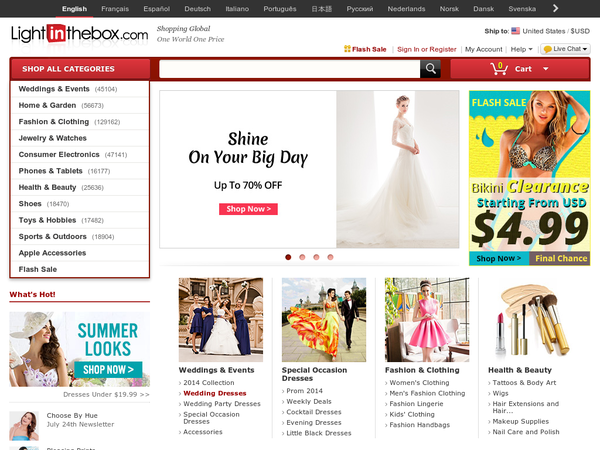This screenshot has height=450, width=600.
Task: Open Weddings & Events bridal party thumbnail
Action: (x=221, y=320)
